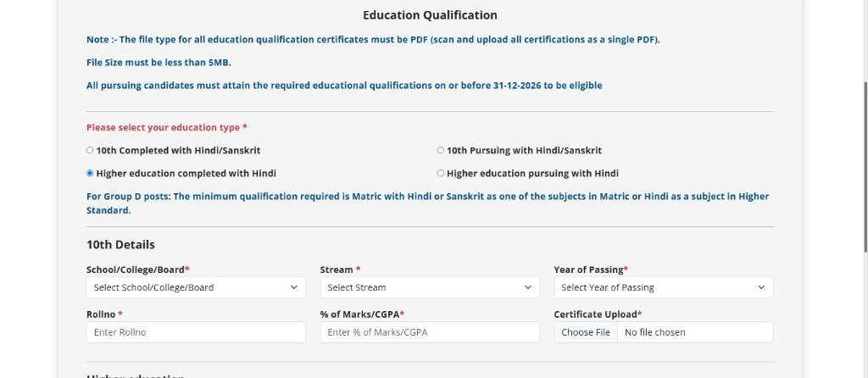Click the Rollno input field
This screenshot has width=868, height=378.
tap(196, 332)
